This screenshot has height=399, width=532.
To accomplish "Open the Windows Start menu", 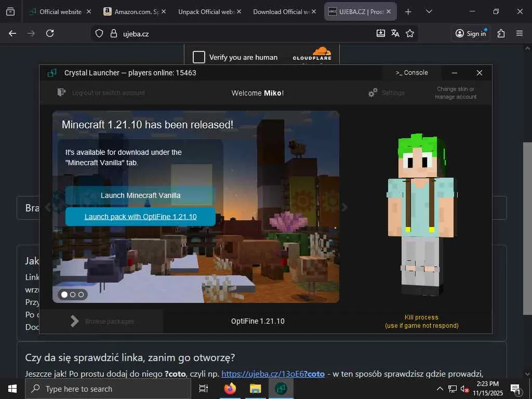I will click(x=12, y=389).
